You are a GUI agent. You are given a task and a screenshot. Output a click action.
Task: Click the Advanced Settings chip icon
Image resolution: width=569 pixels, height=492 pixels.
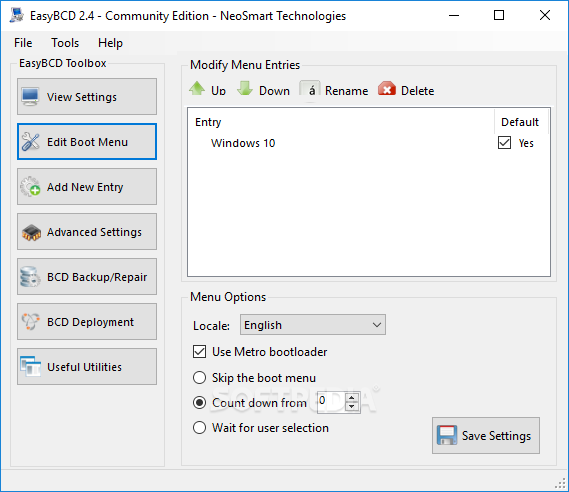pyautogui.click(x=31, y=233)
